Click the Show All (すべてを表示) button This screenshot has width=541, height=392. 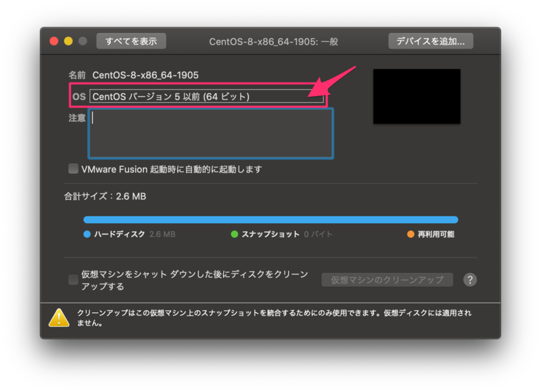(131, 41)
